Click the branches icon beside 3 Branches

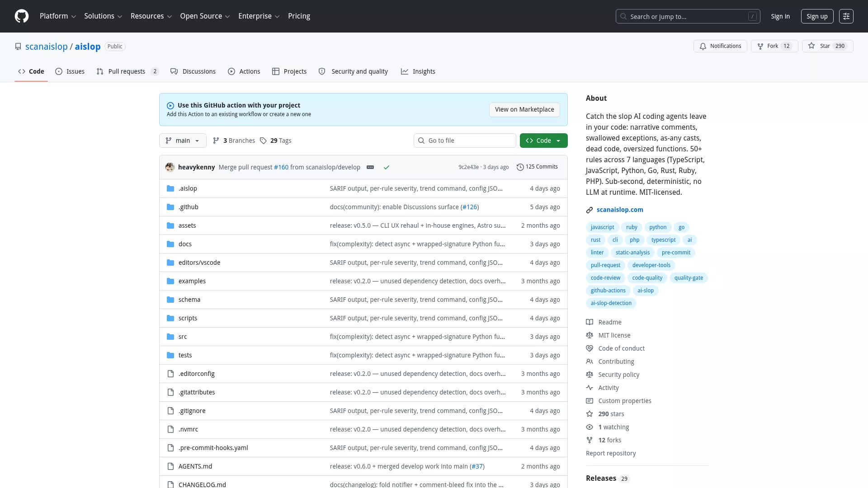click(x=216, y=141)
